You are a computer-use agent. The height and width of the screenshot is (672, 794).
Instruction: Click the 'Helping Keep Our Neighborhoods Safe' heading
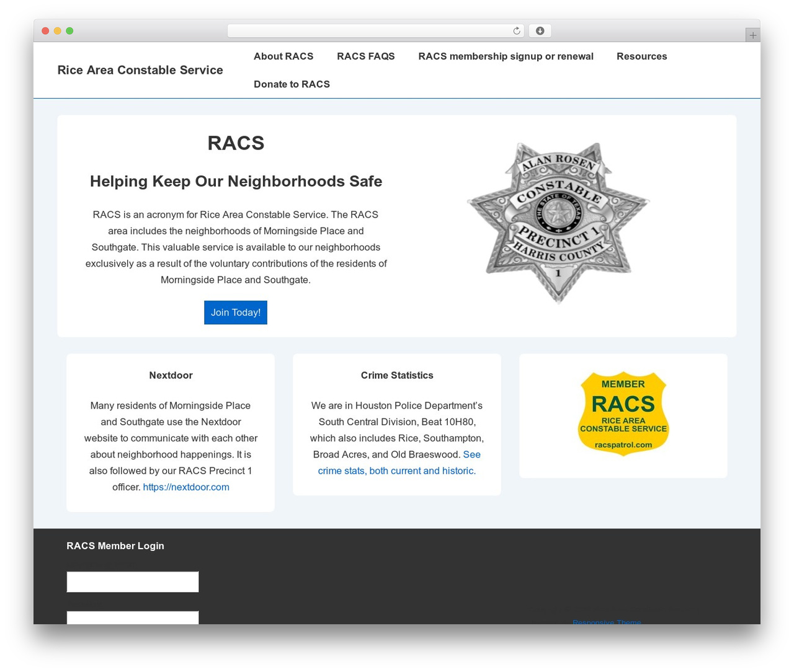(236, 182)
